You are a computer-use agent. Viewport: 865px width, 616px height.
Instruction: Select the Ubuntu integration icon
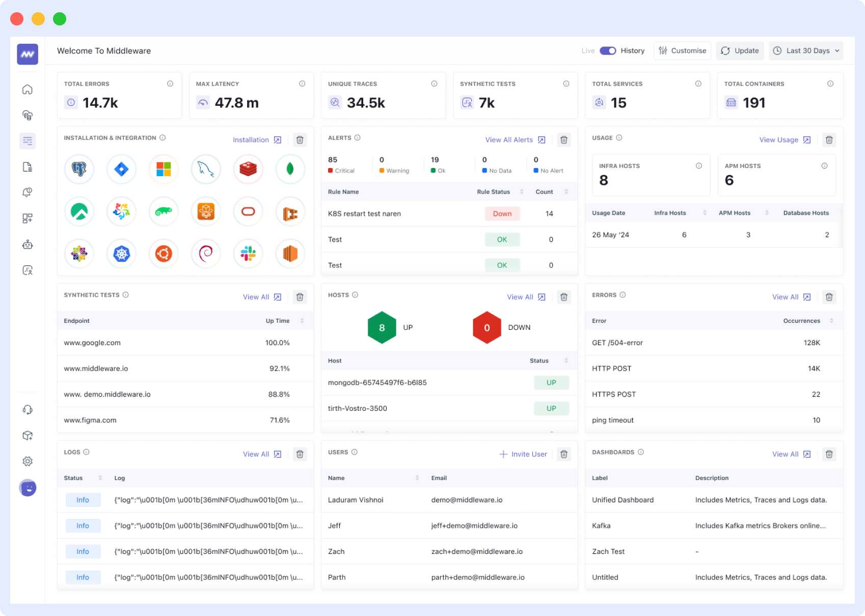click(163, 254)
